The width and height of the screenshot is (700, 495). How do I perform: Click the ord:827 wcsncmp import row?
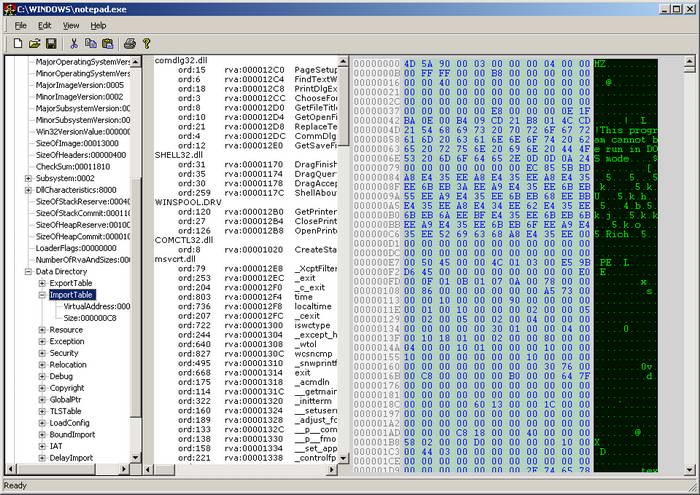pyautogui.click(x=255, y=354)
